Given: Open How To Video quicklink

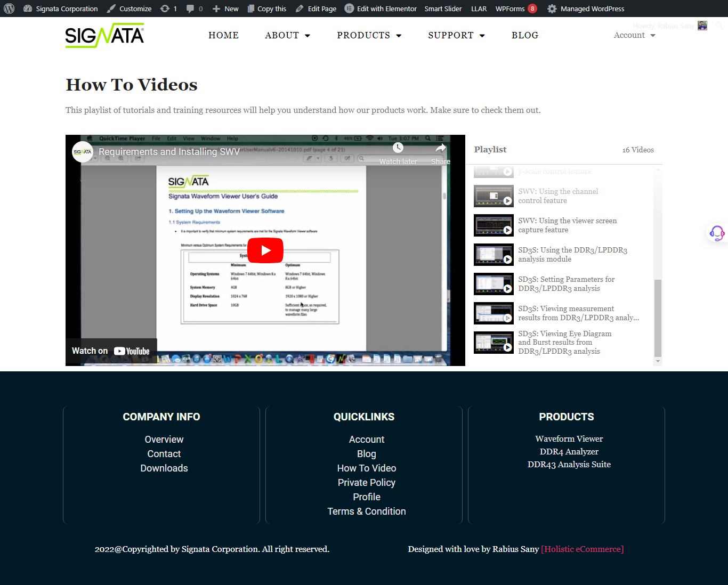Looking at the screenshot, I should click(x=367, y=468).
